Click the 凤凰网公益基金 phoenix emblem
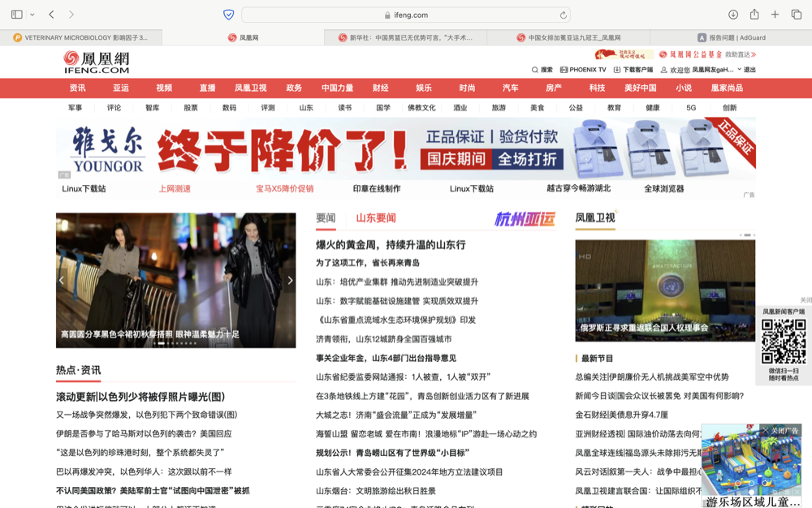Screen dimensions: 812x508 (663, 53)
